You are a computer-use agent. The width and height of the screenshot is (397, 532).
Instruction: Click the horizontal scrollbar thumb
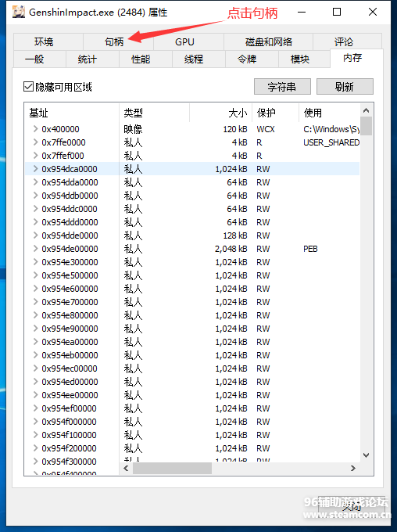point(172,468)
